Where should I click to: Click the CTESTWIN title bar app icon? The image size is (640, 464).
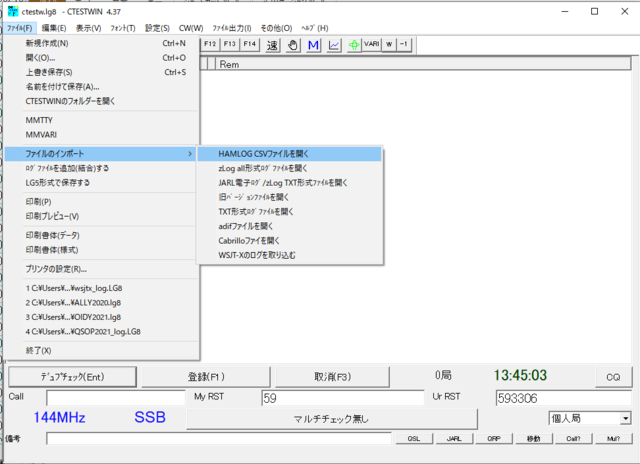[13, 11]
